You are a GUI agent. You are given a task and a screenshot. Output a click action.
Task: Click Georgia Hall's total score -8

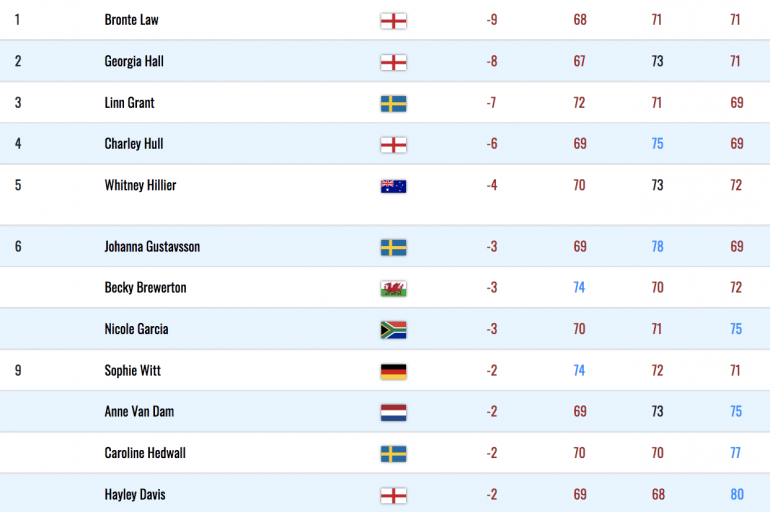[492, 61]
